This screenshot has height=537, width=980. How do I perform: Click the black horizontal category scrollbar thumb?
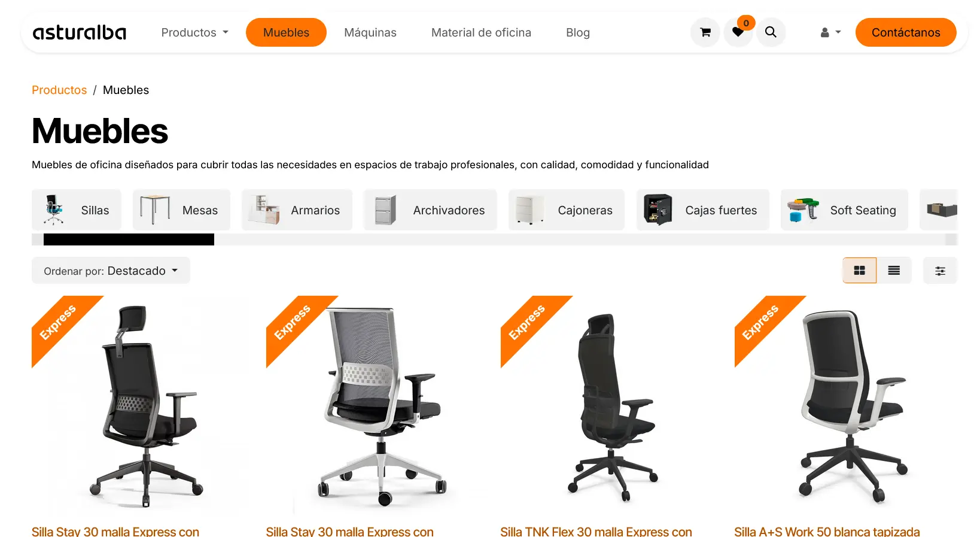(129, 239)
